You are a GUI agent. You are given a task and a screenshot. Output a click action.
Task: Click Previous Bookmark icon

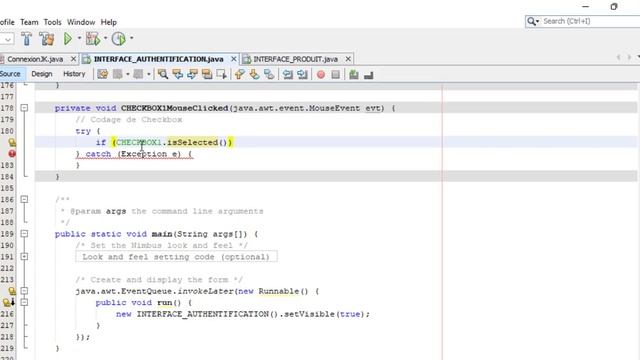click(240, 74)
